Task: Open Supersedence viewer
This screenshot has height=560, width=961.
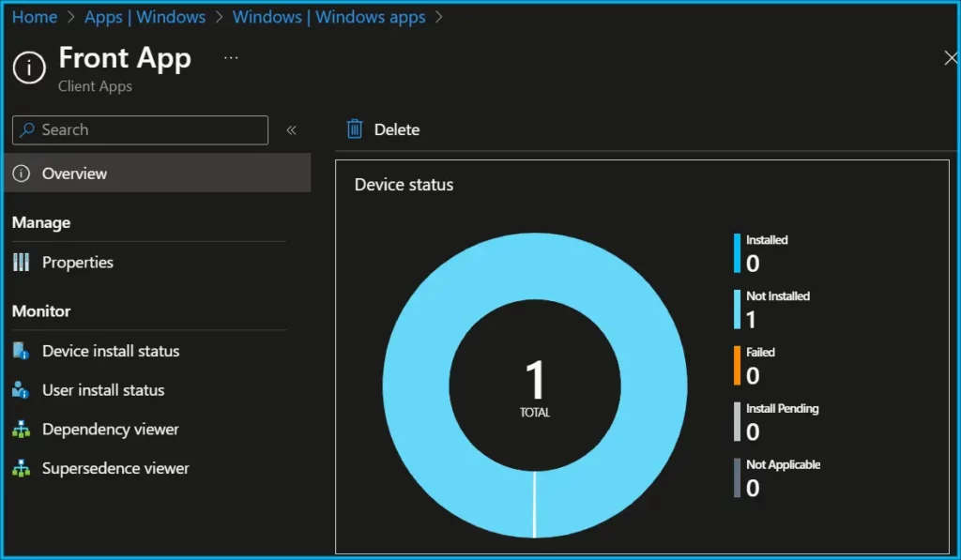Action: pos(115,468)
